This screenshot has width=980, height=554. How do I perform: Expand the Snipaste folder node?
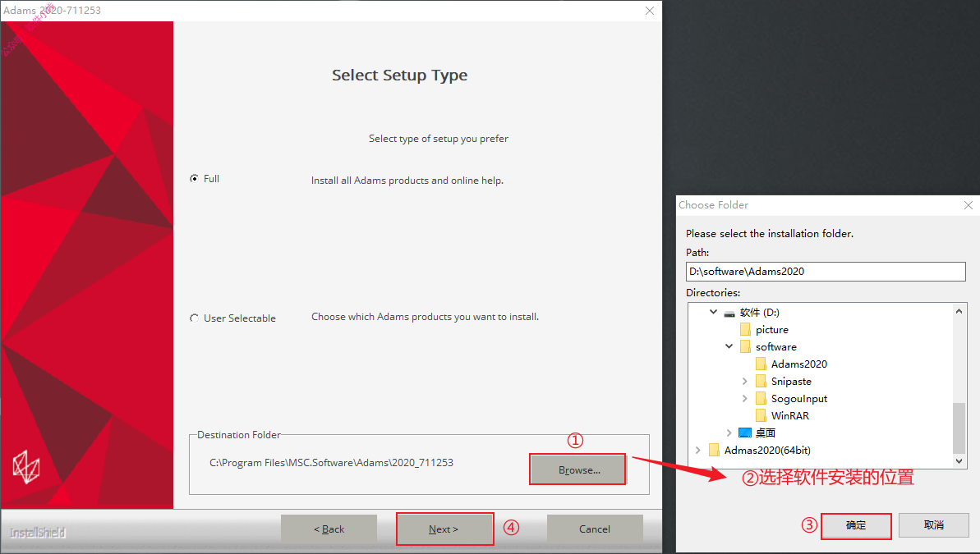click(x=744, y=381)
